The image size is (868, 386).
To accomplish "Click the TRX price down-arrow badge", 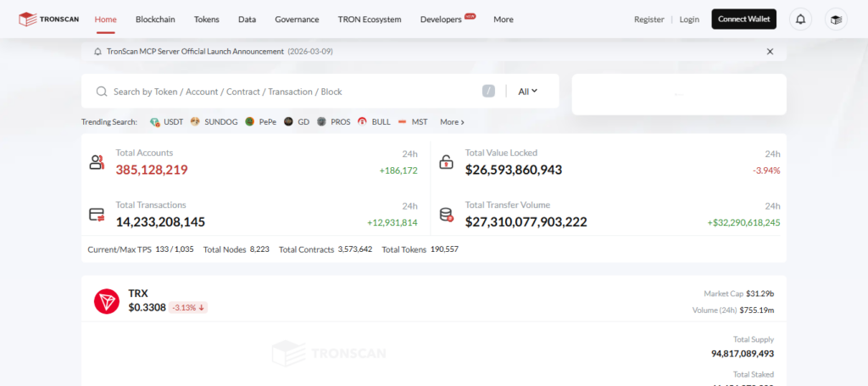I will 188,307.
